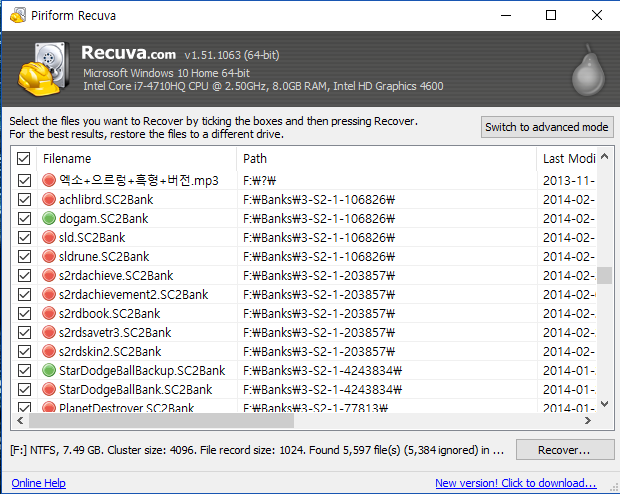Click red status dot of sld.SC2Bank
This screenshot has height=494, width=620.
[49, 237]
